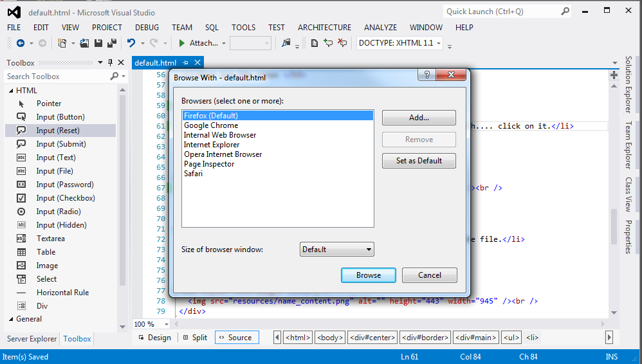The width and height of the screenshot is (642, 364).
Task: Click the Open File toolbar icon
Action: (x=84, y=43)
